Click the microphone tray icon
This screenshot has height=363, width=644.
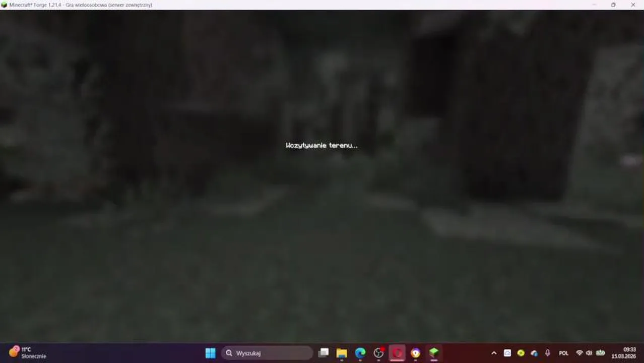coord(548,353)
